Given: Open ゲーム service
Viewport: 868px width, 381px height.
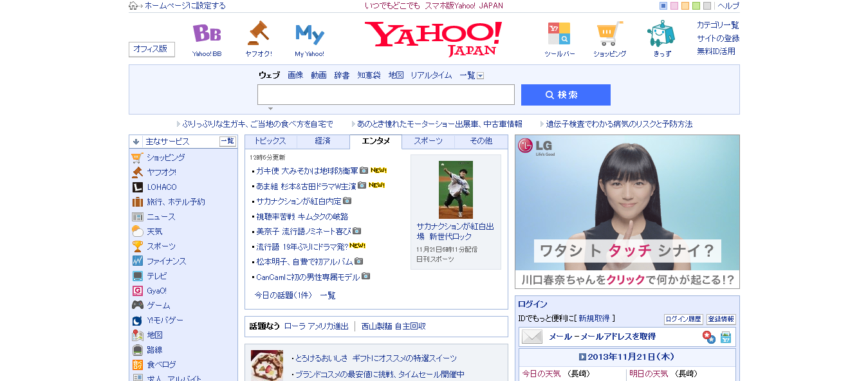Looking at the screenshot, I should tap(158, 305).
